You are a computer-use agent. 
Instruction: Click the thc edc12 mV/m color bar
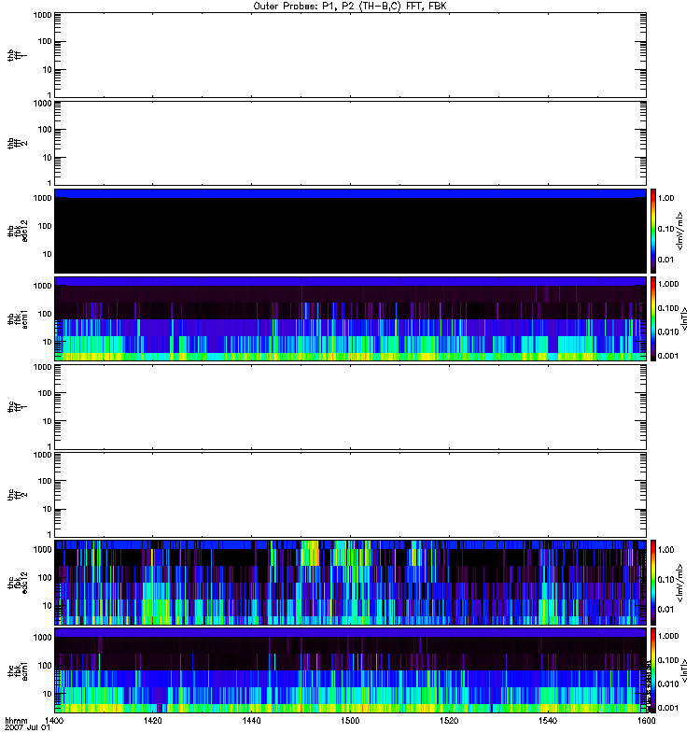(654, 582)
